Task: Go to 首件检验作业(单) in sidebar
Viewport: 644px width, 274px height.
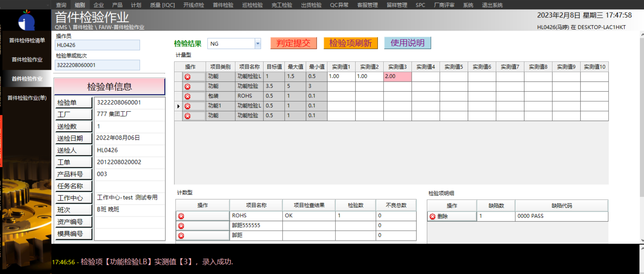Action: click(27, 98)
